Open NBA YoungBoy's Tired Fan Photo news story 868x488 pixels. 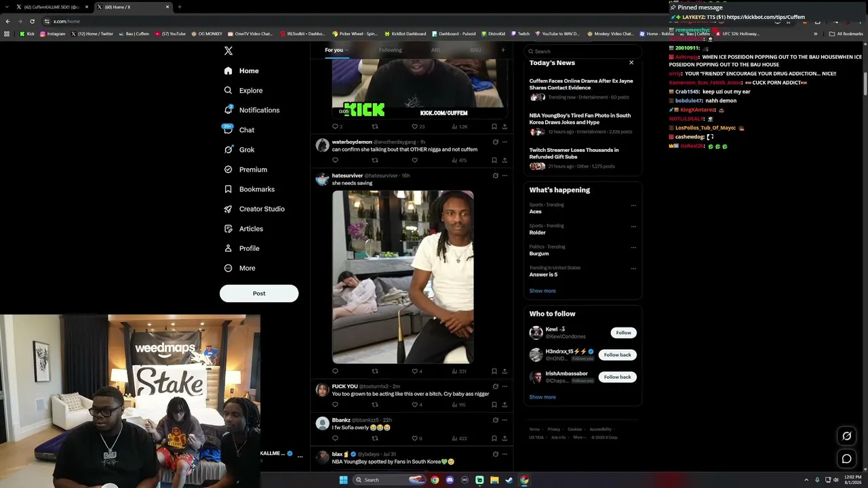[x=582, y=123]
